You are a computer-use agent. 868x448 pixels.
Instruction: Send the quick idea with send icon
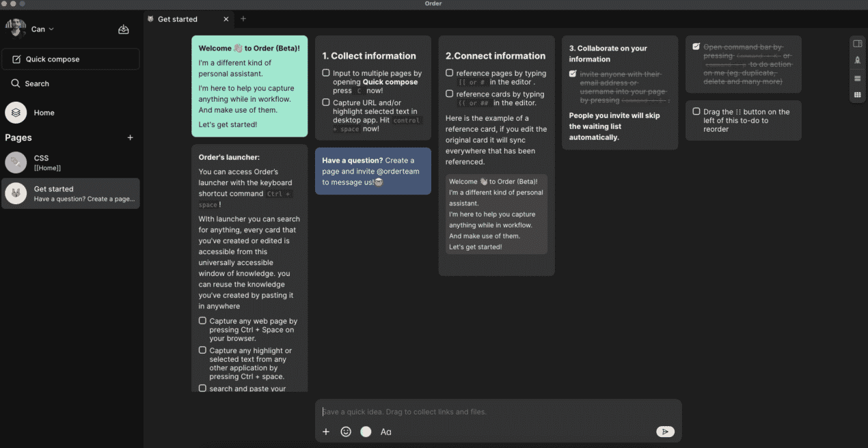665,432
